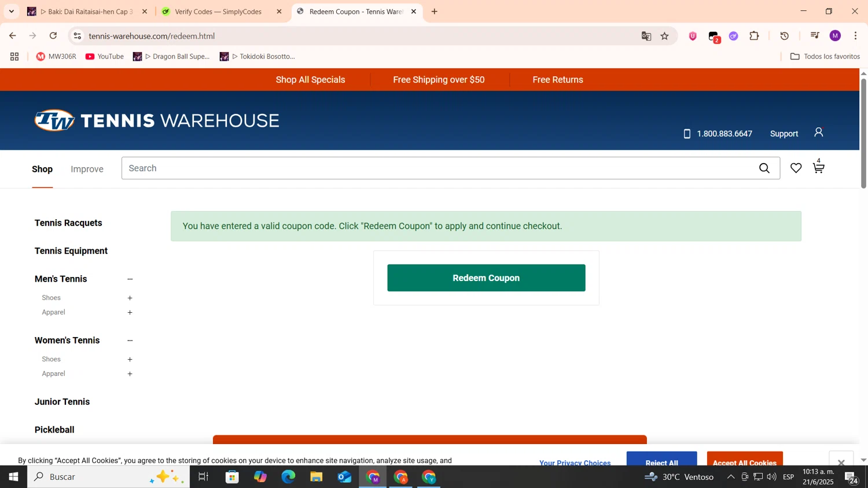Expand Shoes under Men's Tennis
The width and height of the screenshot is (868, 488).
pos(130,298)
